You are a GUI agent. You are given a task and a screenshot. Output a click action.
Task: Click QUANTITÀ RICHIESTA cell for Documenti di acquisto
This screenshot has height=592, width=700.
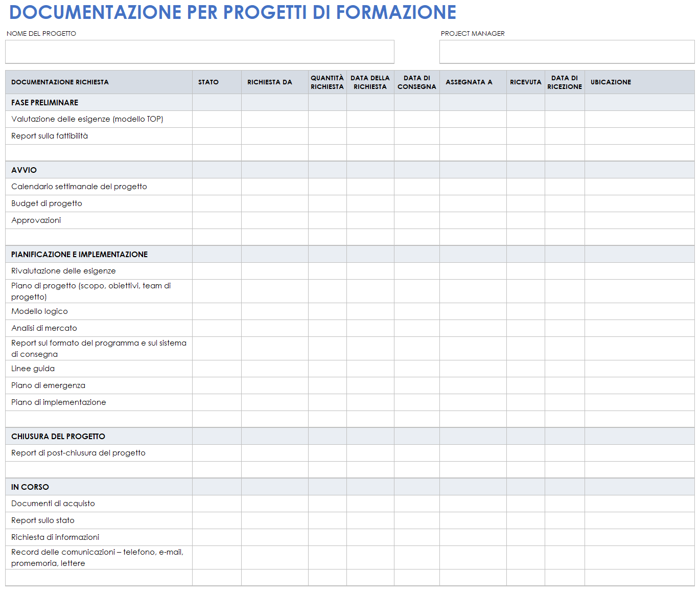click(328, 504)
